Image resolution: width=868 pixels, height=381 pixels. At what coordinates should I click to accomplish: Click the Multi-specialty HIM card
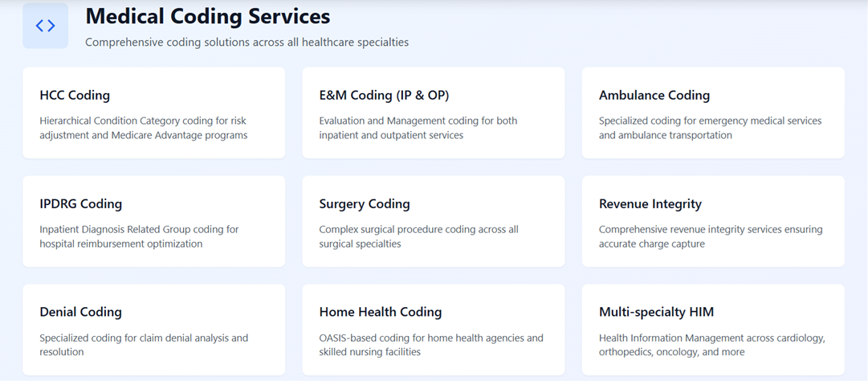(713, 330)
